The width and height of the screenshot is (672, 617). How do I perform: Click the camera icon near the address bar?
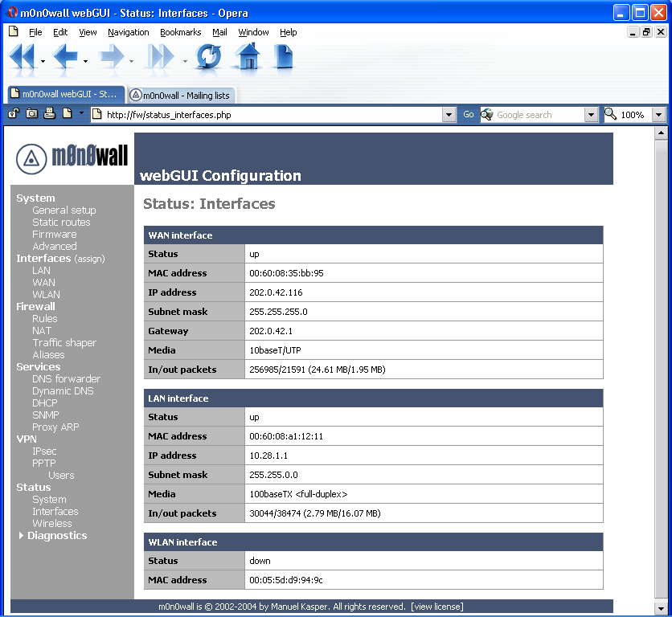pyautogui.click(x=31, y=114)
